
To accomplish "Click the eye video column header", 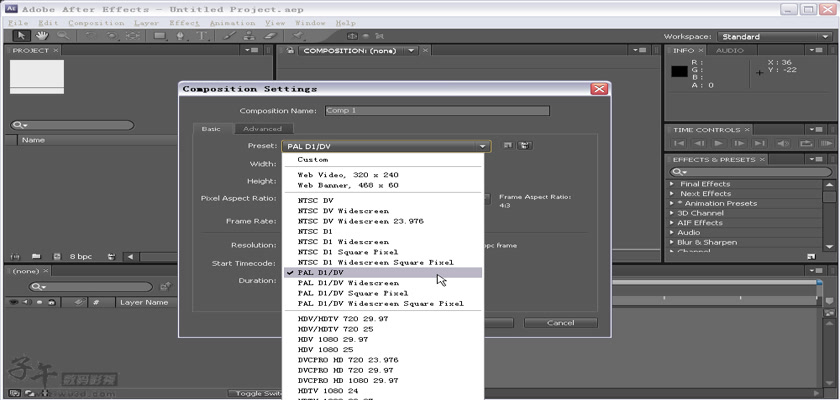I will [x=14, y=302].
